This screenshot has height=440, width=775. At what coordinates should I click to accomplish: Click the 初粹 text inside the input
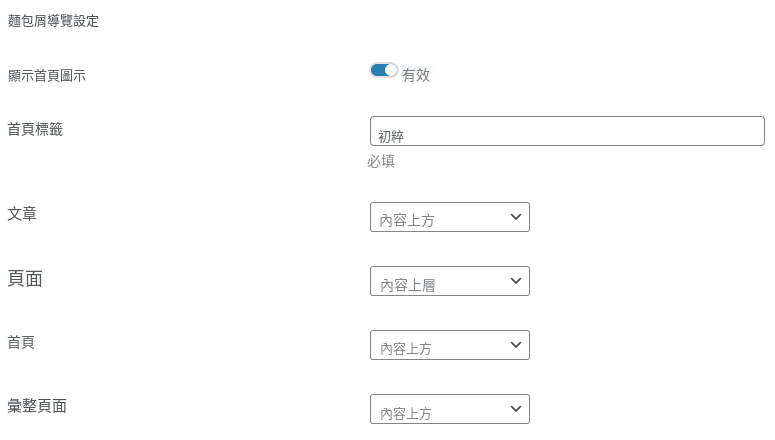391,136
